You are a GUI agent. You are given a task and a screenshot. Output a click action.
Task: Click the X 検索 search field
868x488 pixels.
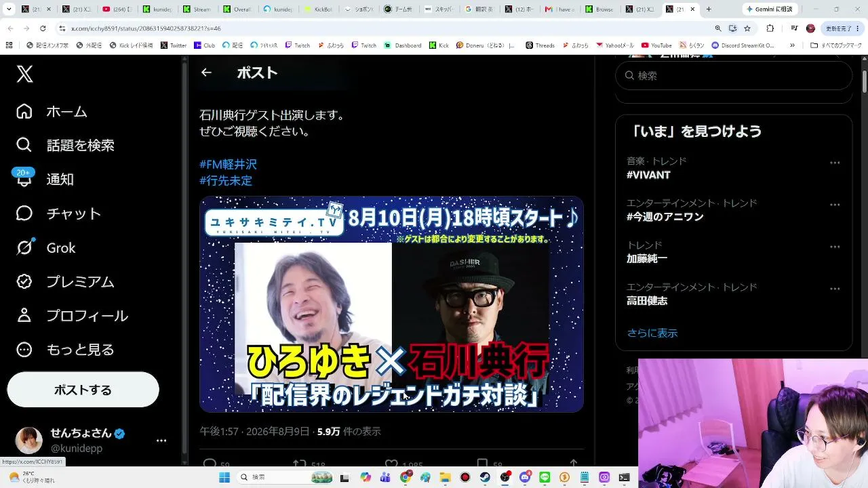(x=734, y=75)
